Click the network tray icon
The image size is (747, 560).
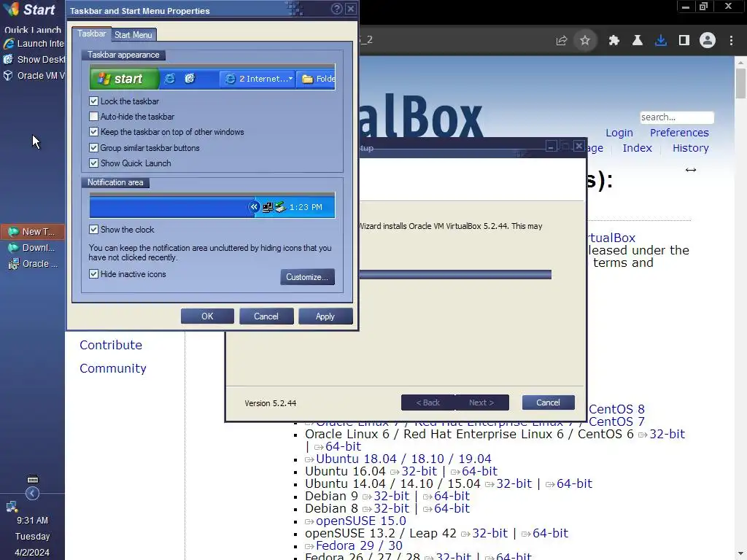point(12,507)
